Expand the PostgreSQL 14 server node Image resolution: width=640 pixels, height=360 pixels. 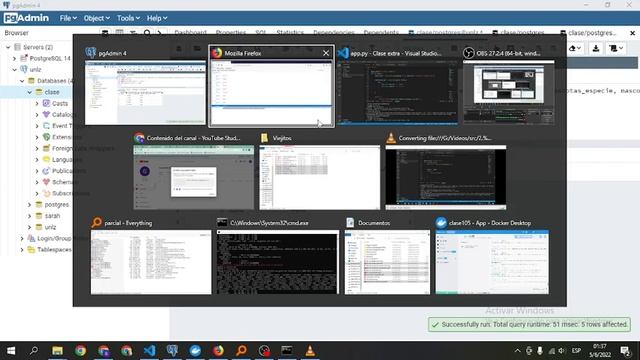pyautogui.click(x=15, y=58)
